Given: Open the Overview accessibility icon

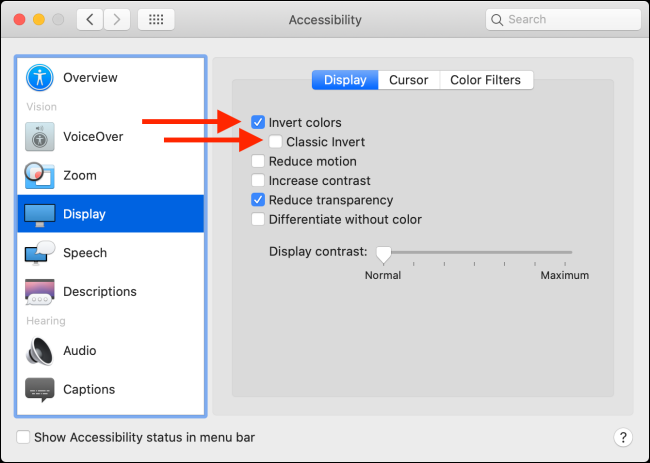Looking at the screenshot, I should click(40, 77).
